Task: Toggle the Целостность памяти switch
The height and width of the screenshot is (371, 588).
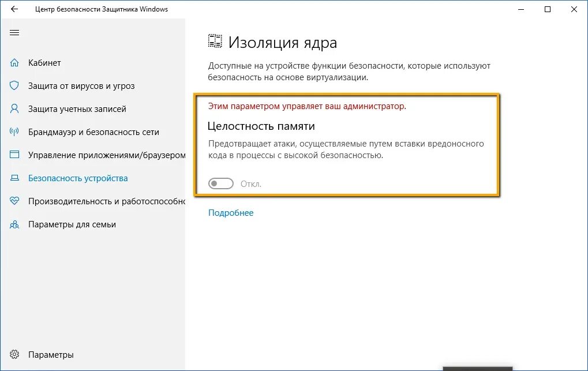Action: pyautogui.click(x=221, y=183)
